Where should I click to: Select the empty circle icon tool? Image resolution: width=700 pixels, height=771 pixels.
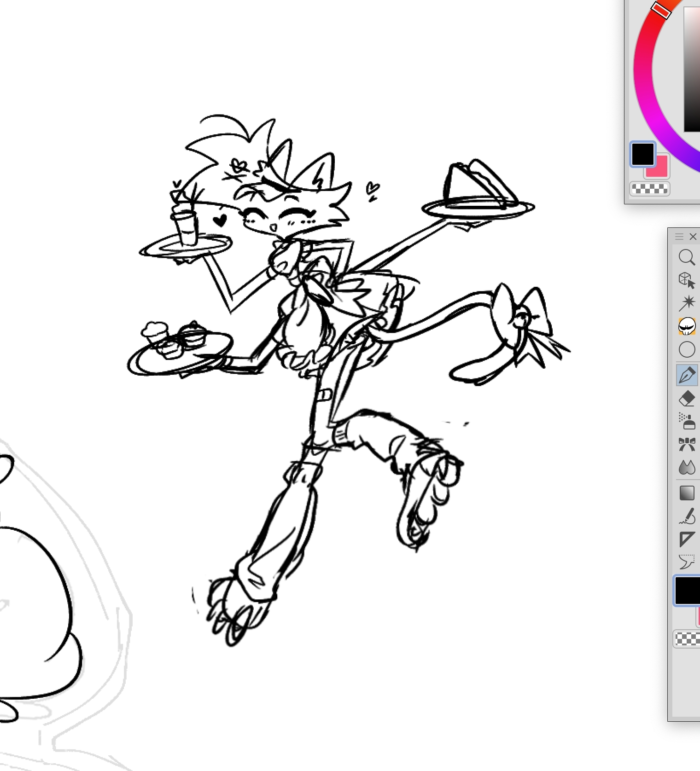tap(687, 350)
